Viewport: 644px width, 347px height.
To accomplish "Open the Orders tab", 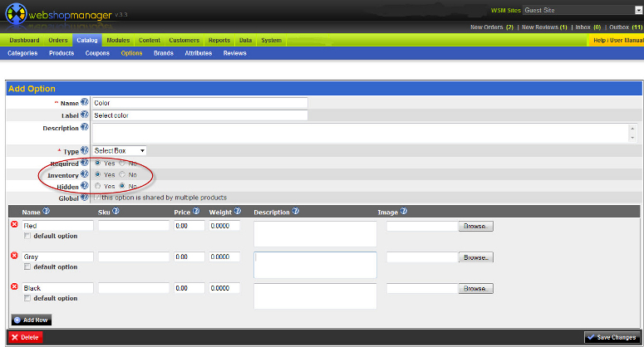I will (x=58, y=40).
